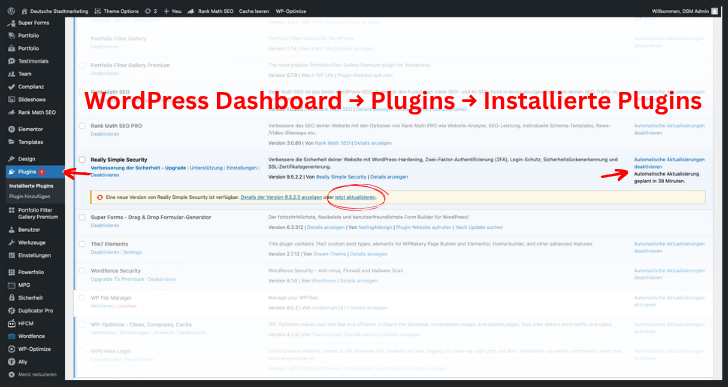This screenshot has width=728, height=387.
Task: Click the Powerfolio sidebar icon
Action: [x=11, y=272]
